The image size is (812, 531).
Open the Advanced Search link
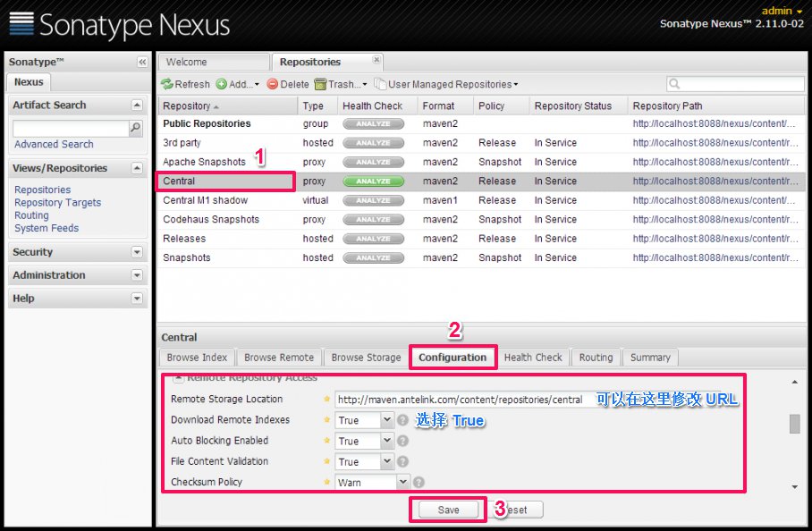pyautogui.click(x=54, y=145)
